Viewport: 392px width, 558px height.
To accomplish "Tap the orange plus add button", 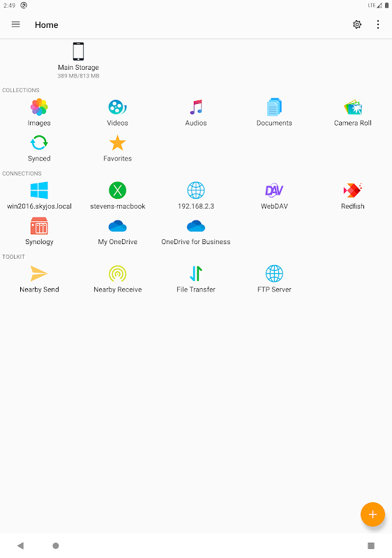I will [372, 514].
